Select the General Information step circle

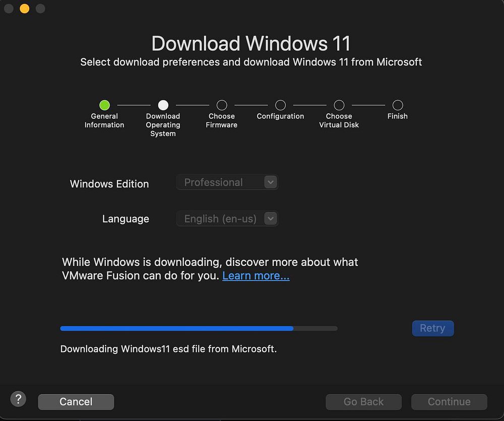coord(104,105)
